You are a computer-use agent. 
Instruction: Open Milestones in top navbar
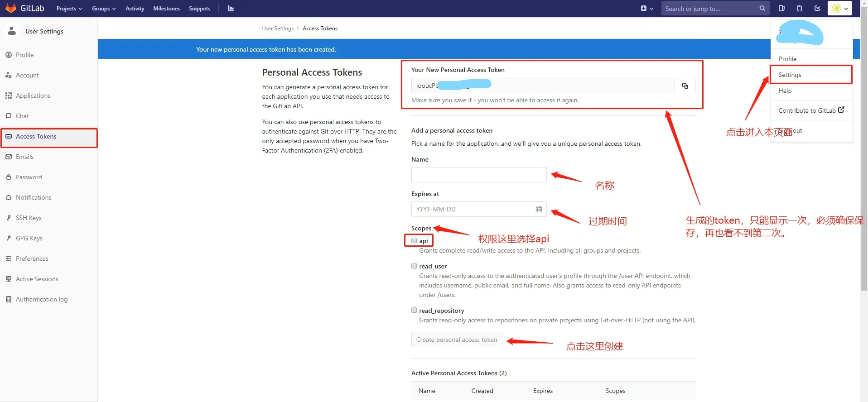point(166,9)
